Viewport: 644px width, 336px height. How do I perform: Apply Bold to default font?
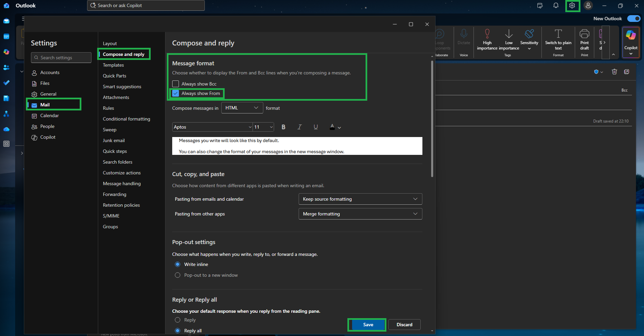(283, 127)
